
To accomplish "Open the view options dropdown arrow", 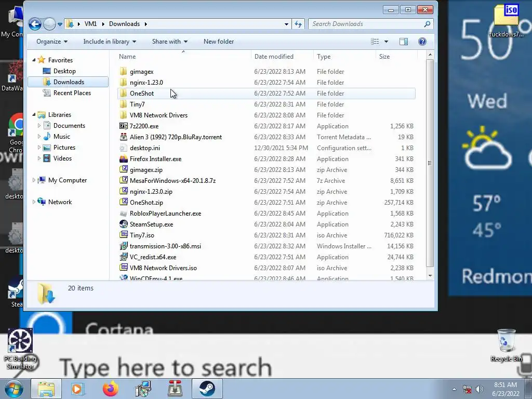I will (x=386, y=42).
